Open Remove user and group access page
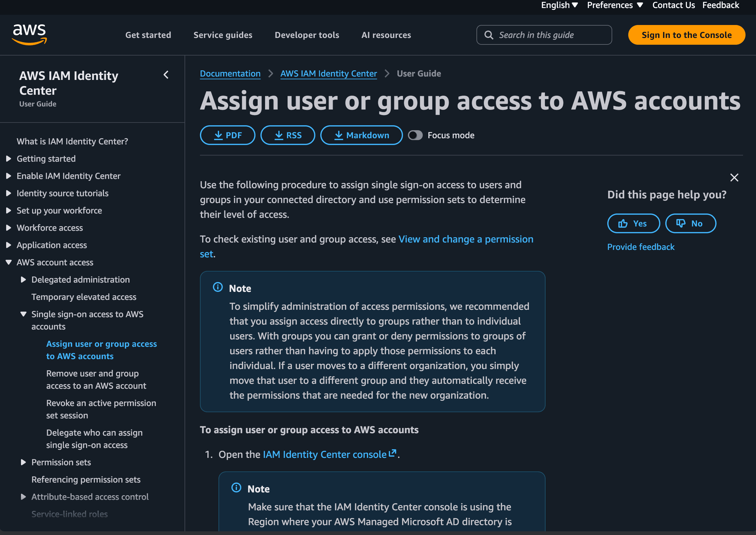This screenshot has height=535, width=756. [96, 380]
